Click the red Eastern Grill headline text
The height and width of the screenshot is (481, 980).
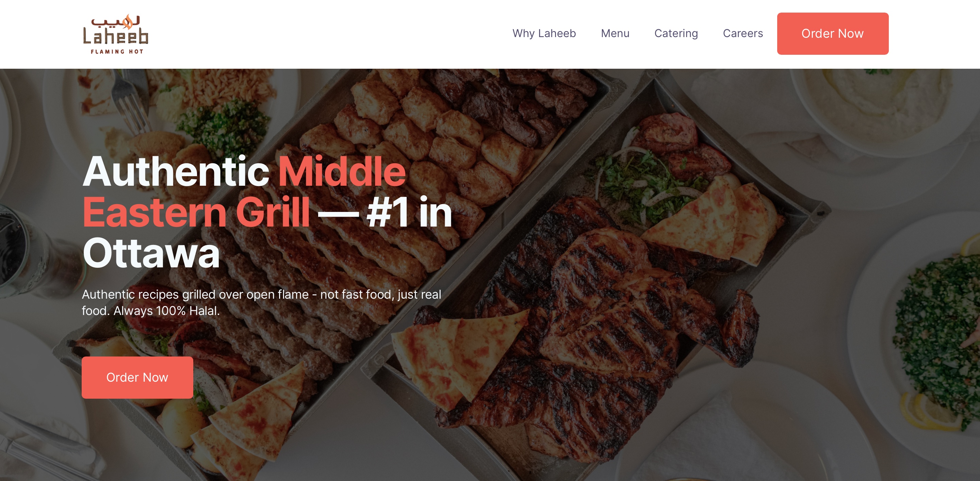click(x=196, y=212)
